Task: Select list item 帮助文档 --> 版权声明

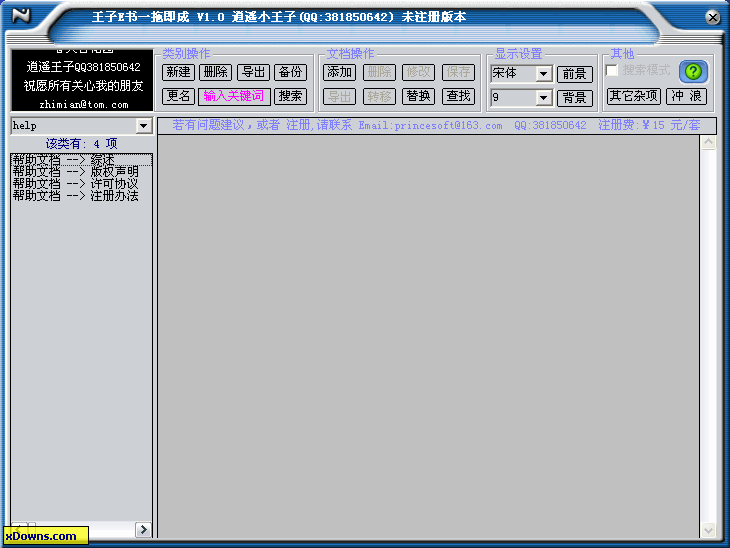Action: (81, 172)
